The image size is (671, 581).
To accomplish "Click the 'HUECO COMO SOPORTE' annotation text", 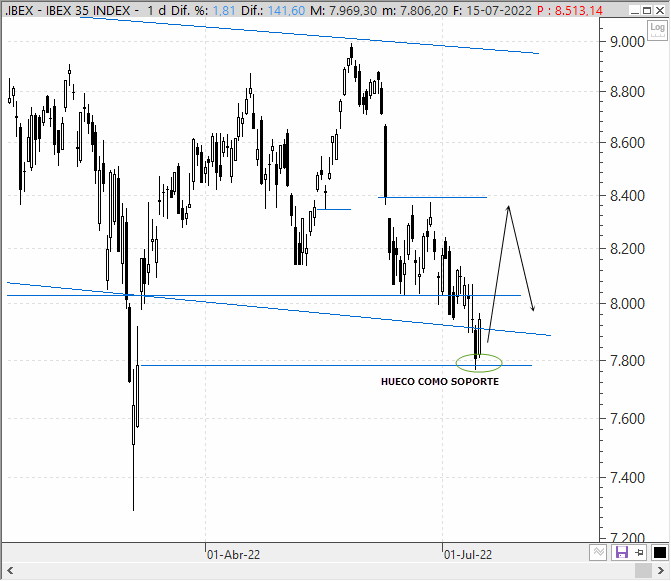I will (x=440, y=382).
